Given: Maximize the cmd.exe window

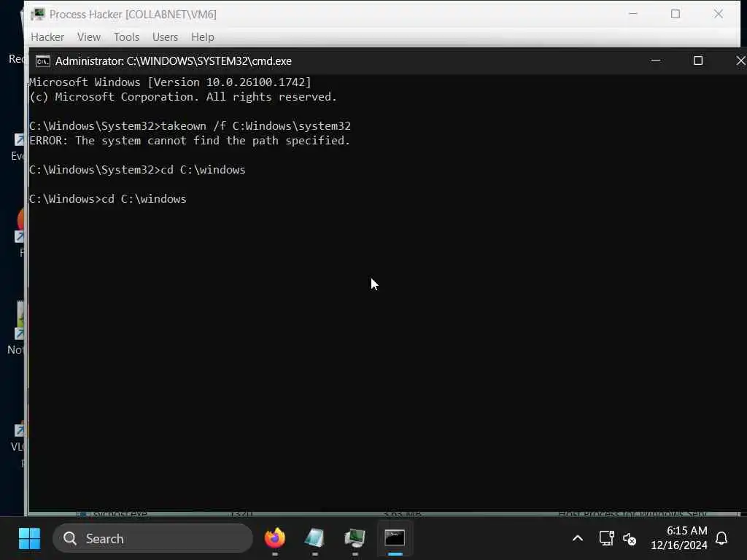Looking at the screenshot, I should pos(698,61).
